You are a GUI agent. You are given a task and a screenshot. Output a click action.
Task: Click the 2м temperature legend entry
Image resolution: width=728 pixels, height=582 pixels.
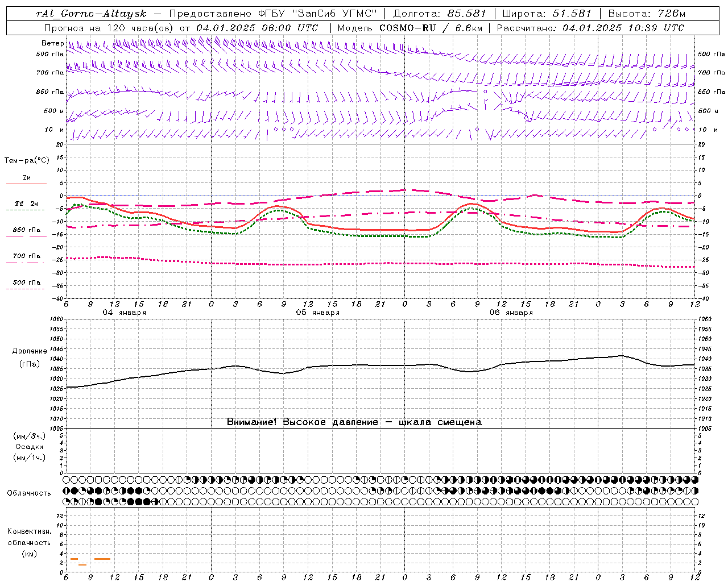[x=27, y=178]
